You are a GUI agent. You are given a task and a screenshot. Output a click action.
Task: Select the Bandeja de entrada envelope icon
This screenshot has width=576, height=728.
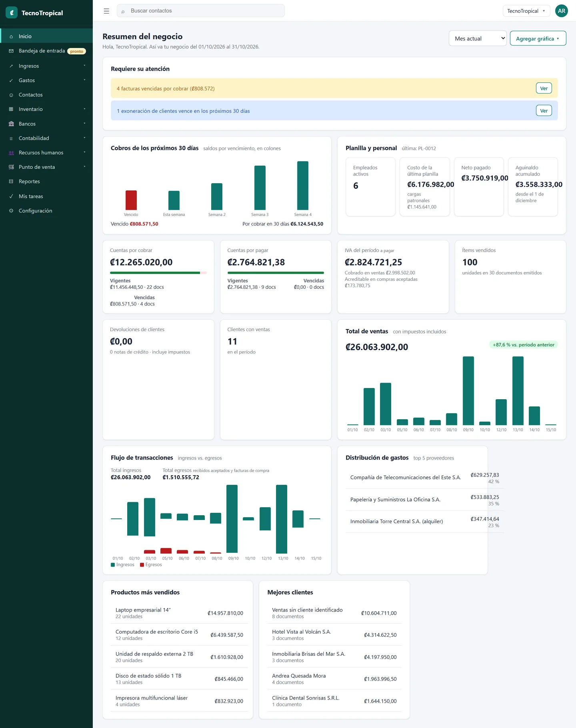(11, 51)
